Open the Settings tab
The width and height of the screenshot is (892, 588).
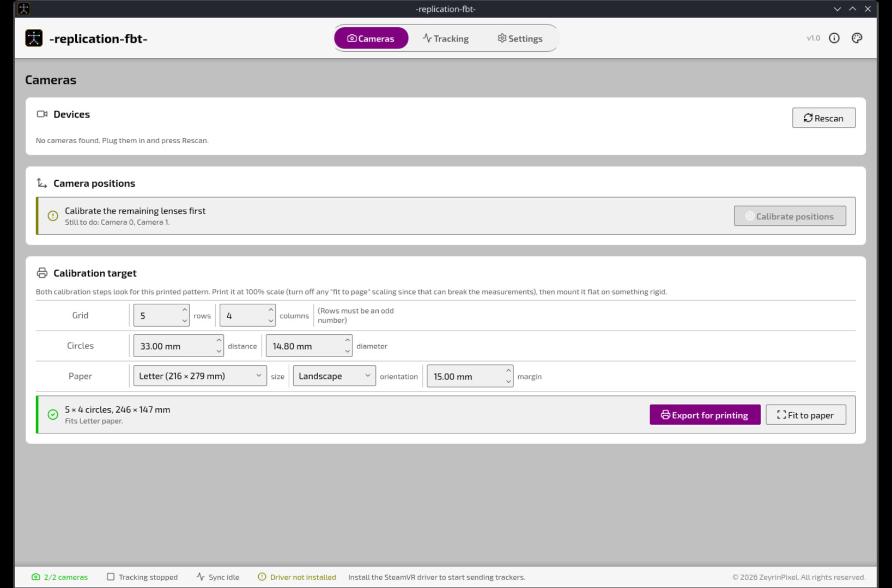tap(520, 38)
